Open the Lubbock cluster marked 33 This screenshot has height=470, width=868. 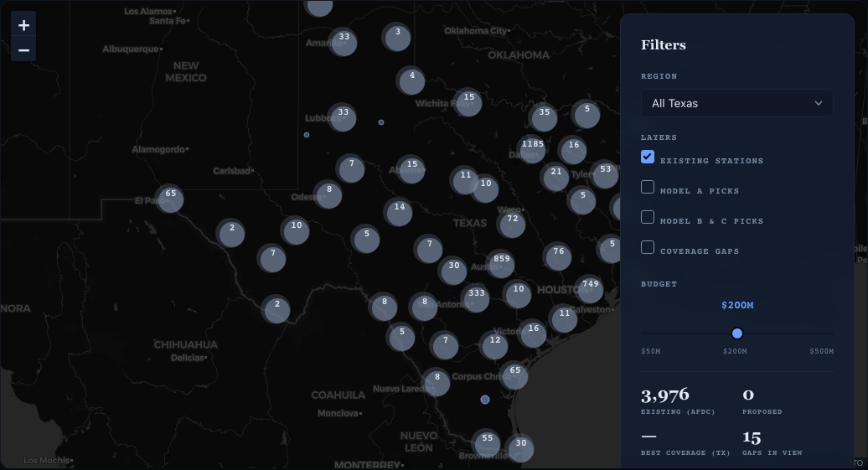[x=342, y=116]
